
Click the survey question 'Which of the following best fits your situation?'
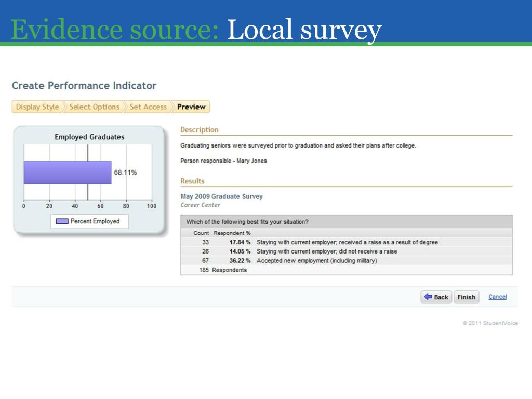coord(247,222)
